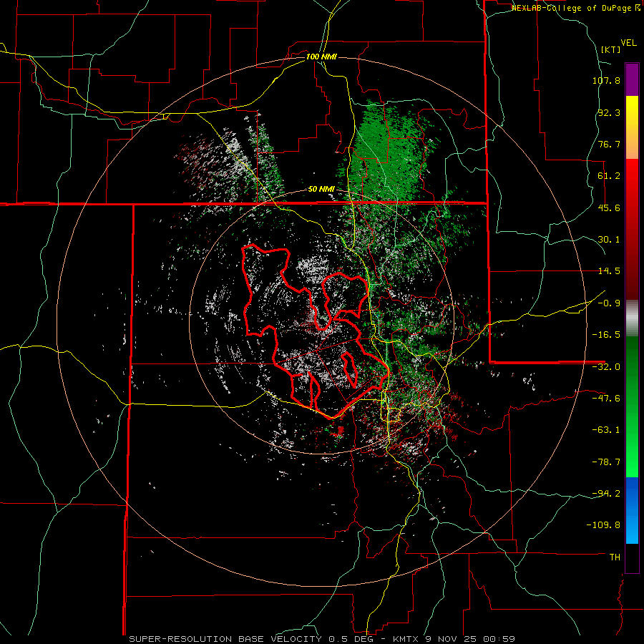Click the Super-Resolution Base Velocity caption
Image resolution: width=644 pixels, height=644 pixels.
point(321,639)
